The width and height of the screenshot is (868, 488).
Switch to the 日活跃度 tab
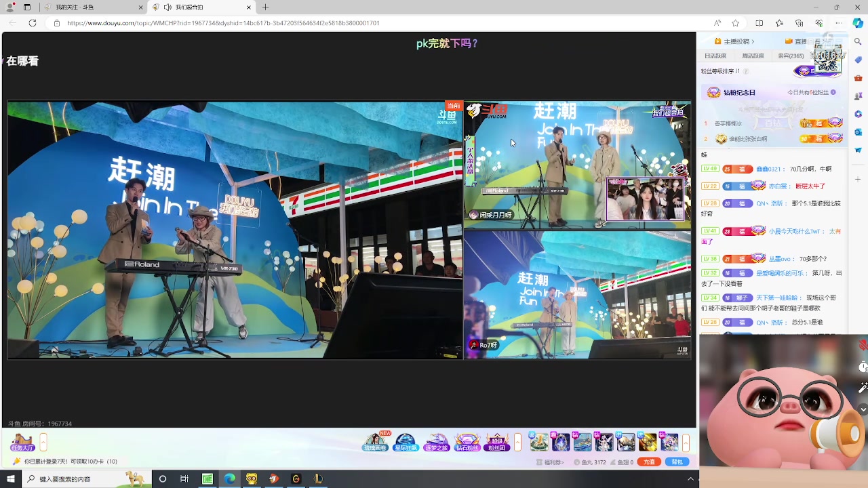[x=715, y=56]
